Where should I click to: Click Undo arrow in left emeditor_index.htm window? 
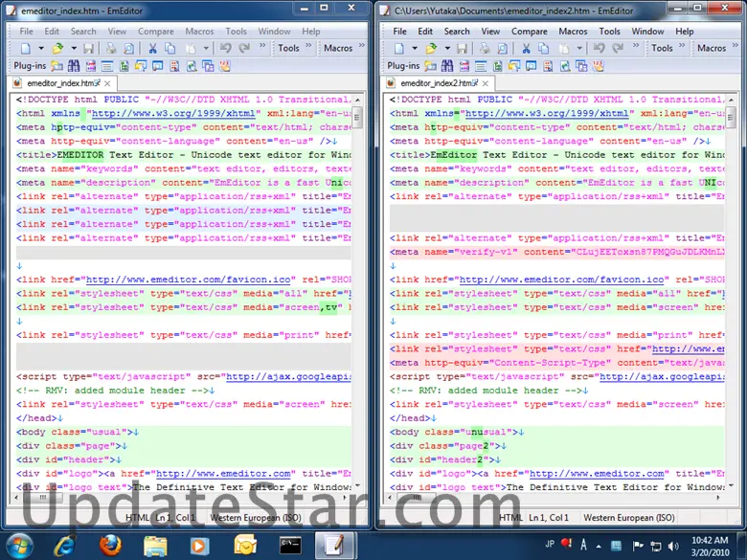click(225, 48)
